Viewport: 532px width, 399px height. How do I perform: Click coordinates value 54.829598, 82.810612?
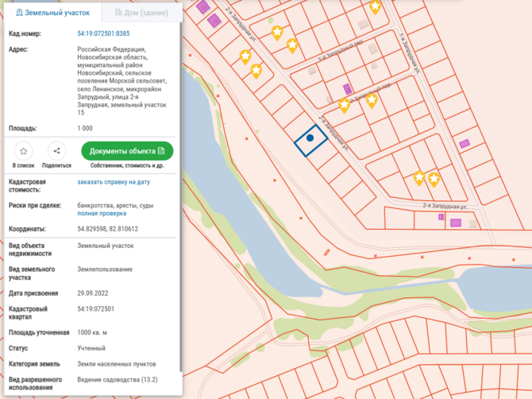point(107,229)
